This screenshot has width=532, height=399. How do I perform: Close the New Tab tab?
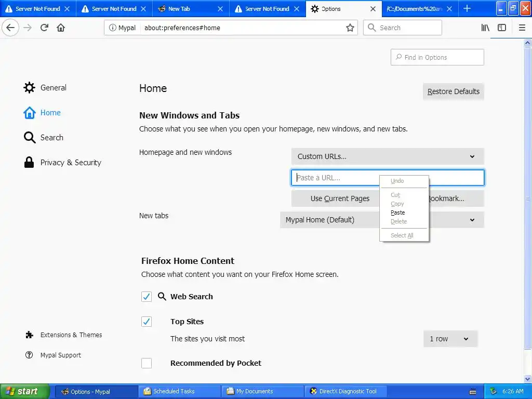220,9
